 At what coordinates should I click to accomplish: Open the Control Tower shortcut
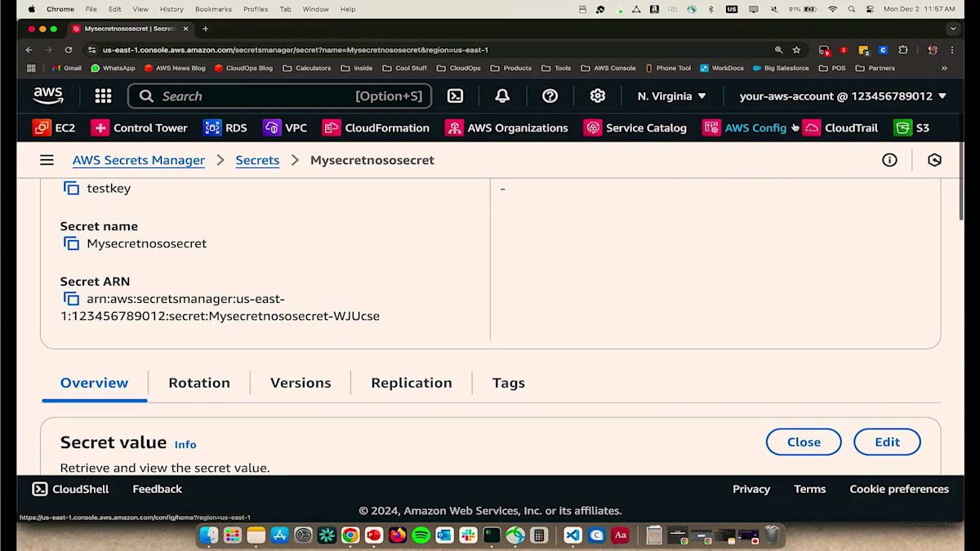[140, 128]
